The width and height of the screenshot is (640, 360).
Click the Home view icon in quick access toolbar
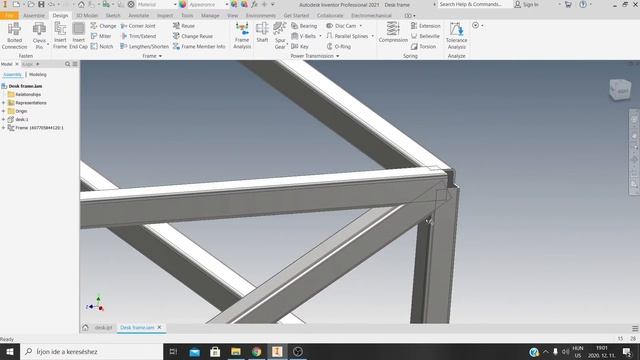(x=81, y=4)
